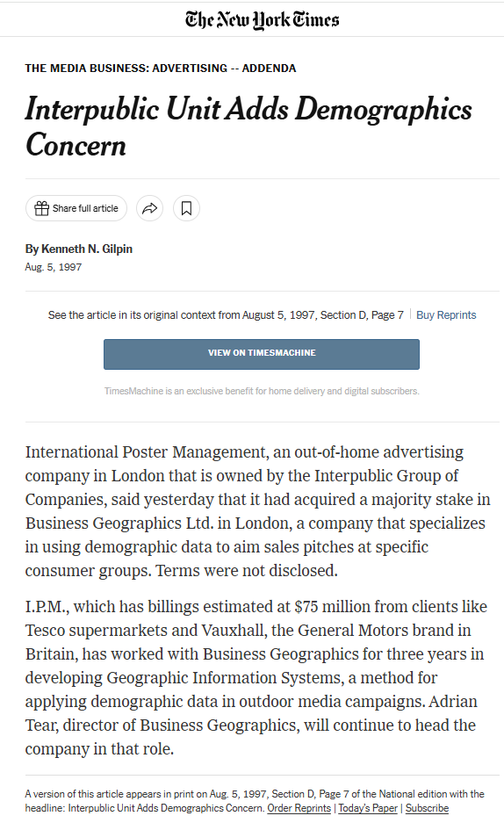Image resolution: width=504 pixels, height=823 pixels.
Task: Click the Media Business Advertising Addenda section label
Action: 161,69
